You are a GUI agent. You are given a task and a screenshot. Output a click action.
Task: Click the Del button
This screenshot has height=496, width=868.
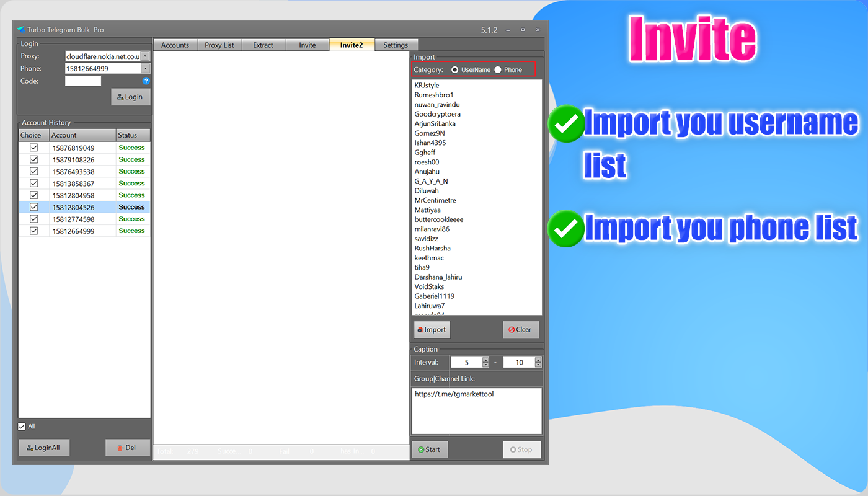click(128, 448)
